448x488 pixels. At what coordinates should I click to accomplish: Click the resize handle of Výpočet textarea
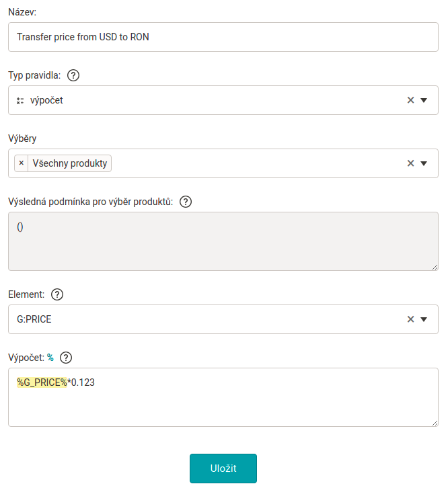tap(435, 423)
